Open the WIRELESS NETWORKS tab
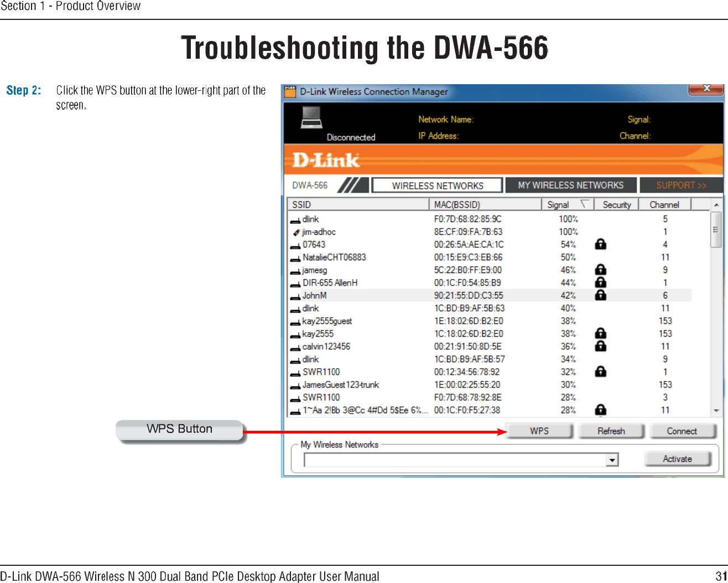728x583 pixels. (437, 185)
